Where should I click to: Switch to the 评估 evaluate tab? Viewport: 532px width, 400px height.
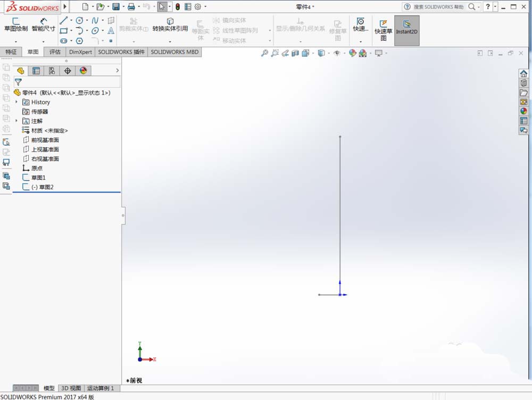[55, 52]
